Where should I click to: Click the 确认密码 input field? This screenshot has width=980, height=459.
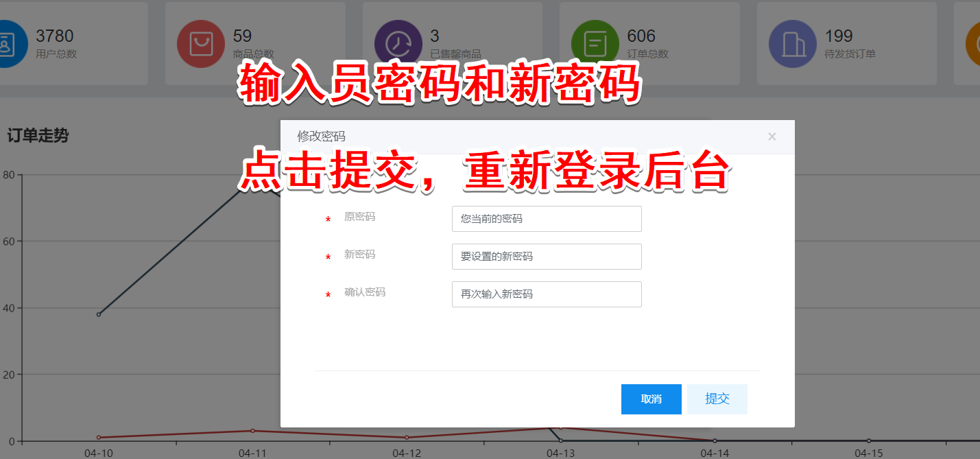click(547, 294)
